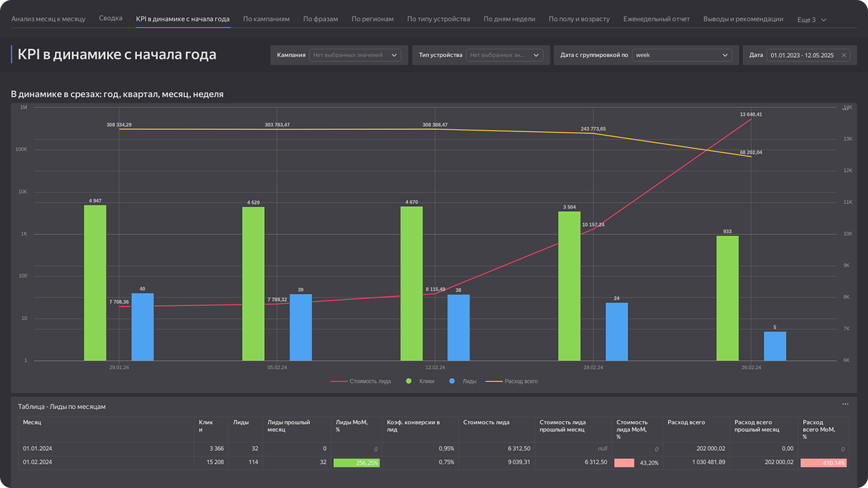Open По полу и возрасту tab
This screenshot has width=868, height=488.
(579, 19)
